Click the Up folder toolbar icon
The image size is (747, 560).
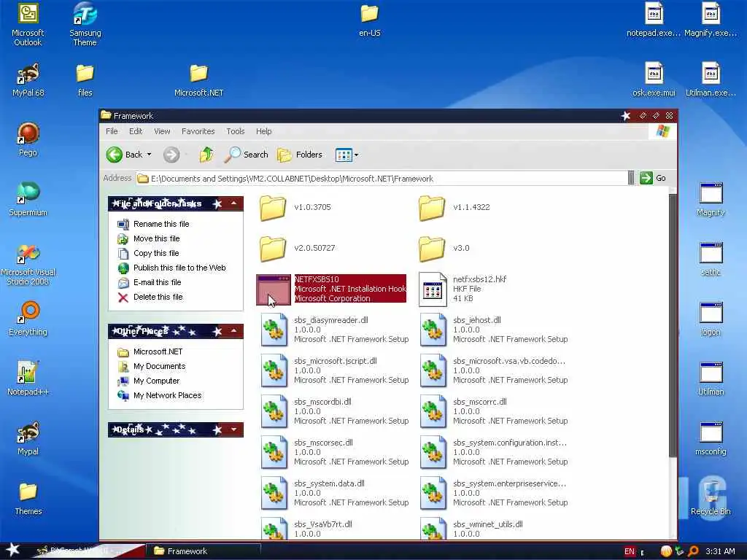click(206, 155)
